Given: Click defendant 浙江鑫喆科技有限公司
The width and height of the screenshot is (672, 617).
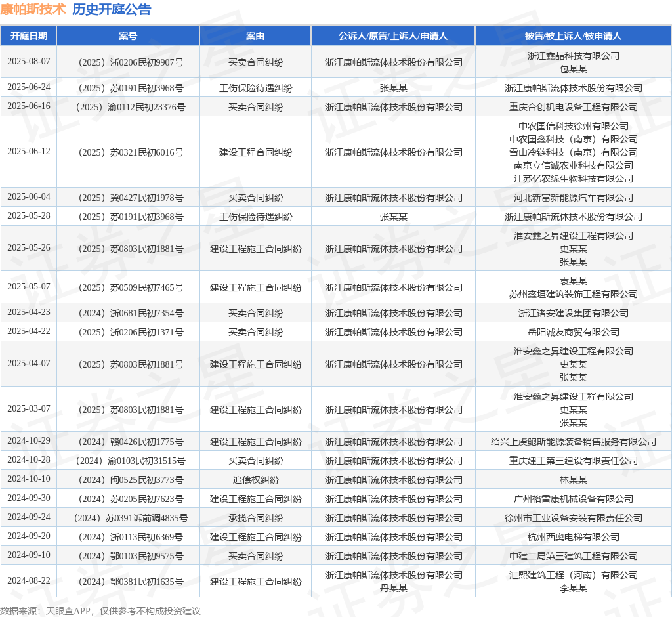Looking at the screenshot, I should pos(574,56).
